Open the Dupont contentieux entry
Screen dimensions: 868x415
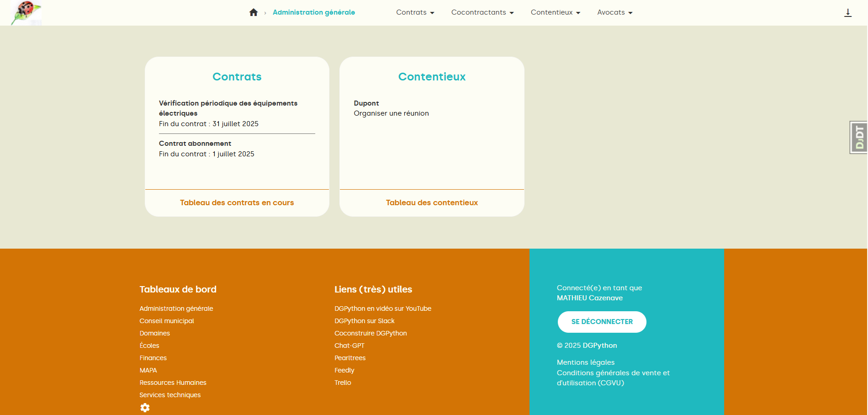366,103
